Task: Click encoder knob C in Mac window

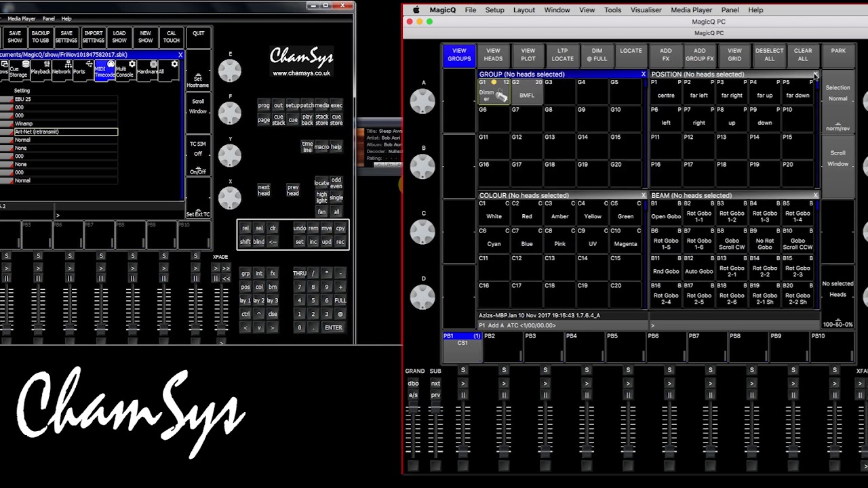Action: tap(422, 231)
